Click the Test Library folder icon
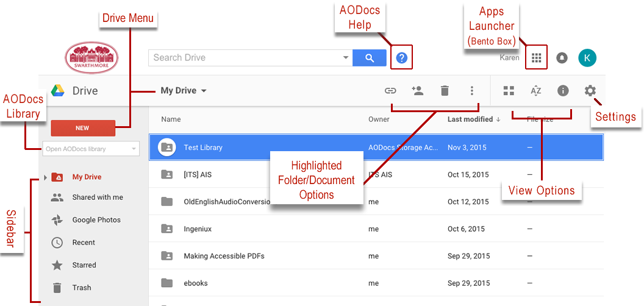Screen dimensions: 644x306 pos(166,147)
